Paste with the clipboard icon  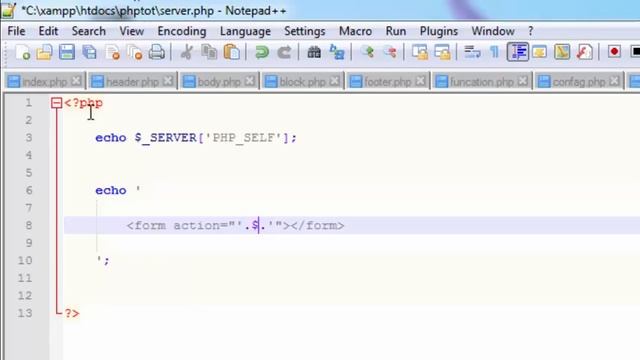click(232, 52)
